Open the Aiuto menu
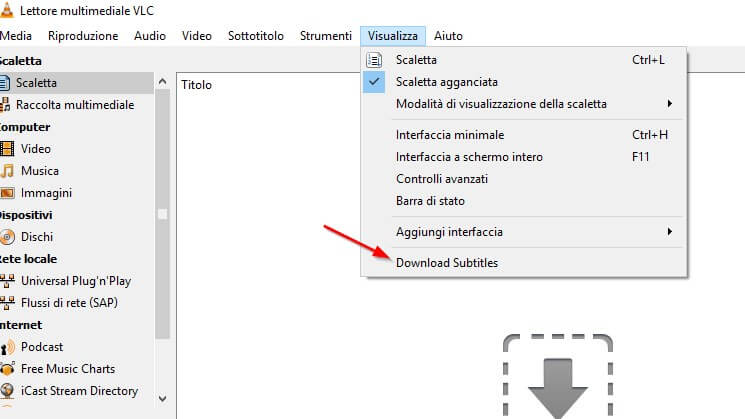Image resolution: width=745 pixels, height=419 pixels. pyautogui.click(x=448, y=36)
